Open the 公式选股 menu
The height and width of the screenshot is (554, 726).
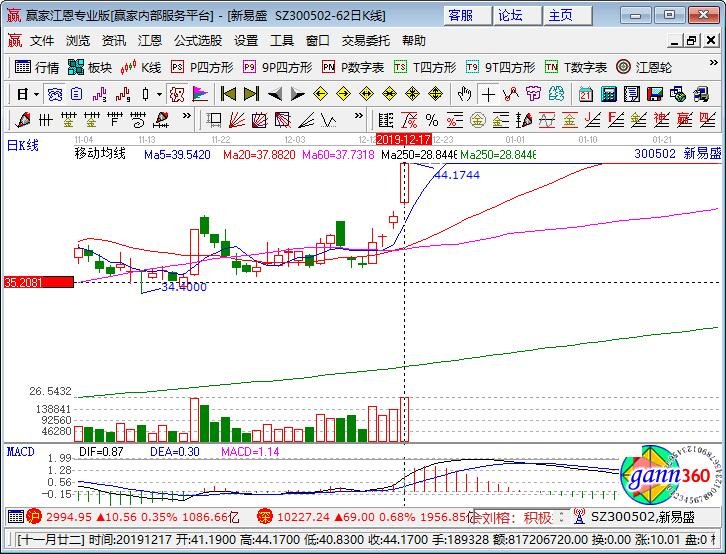click(x=198, y=41)
